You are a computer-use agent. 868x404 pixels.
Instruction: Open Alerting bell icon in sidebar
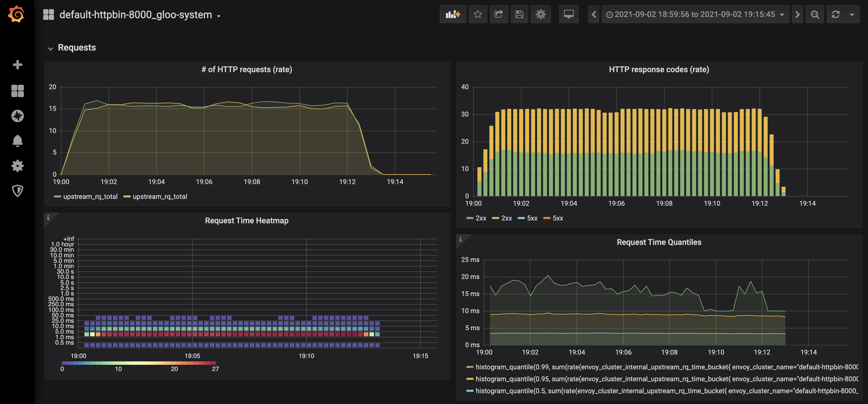17,141
